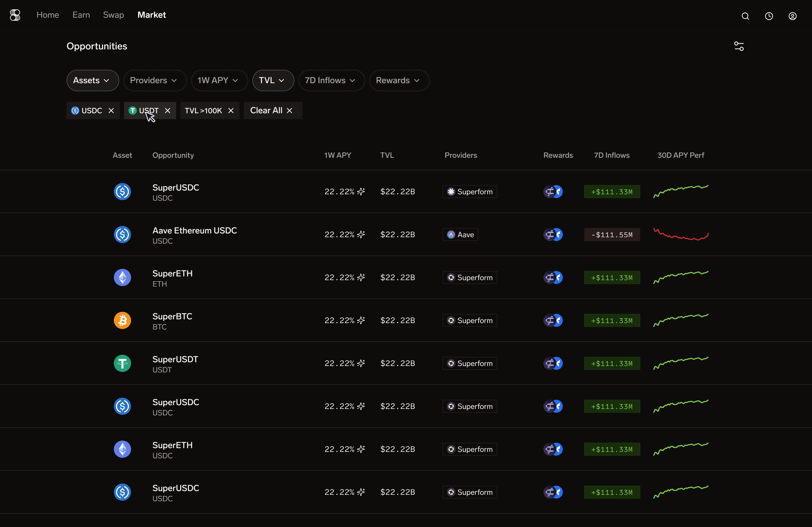Open filter settings sliders icon
Screen dimensions: 812x527
[x=739, y=46]
